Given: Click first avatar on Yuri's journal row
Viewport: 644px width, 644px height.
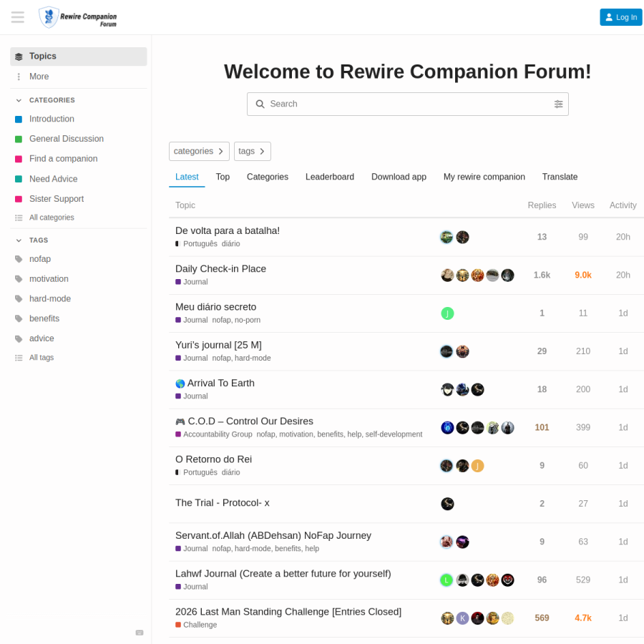Looking at the screenshot, I should pyautogui.click(x=447, y=351).
